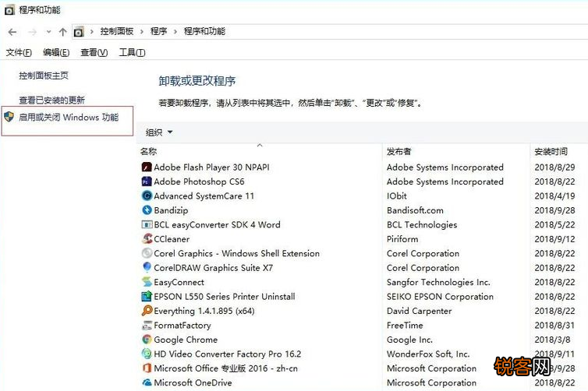Viewport: 588px width, 391px height.
Task: Click the Microsoft Office 2016 icon
Action: pyautogui.click(x=147, y=368)
